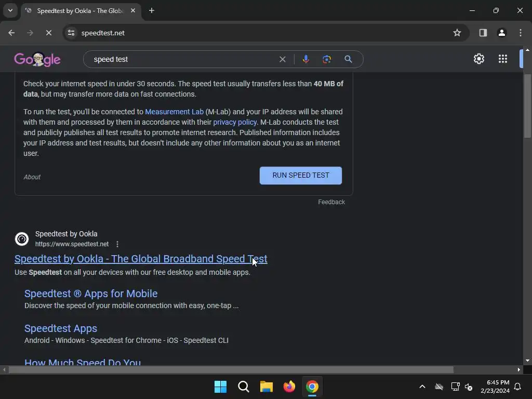Open the How Much Speed Do You link
The height and width of the screenshot is (399, 532).
coord(83,362)
